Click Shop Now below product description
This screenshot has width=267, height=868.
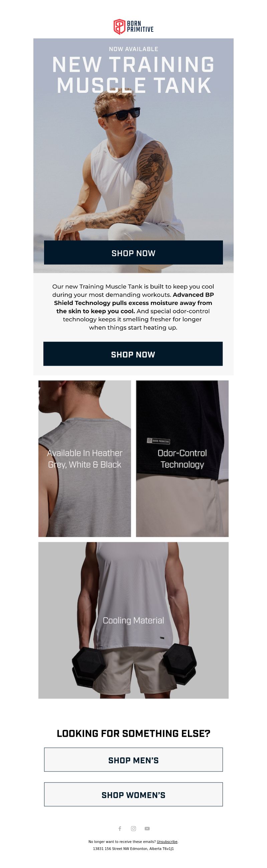point(133,354)
